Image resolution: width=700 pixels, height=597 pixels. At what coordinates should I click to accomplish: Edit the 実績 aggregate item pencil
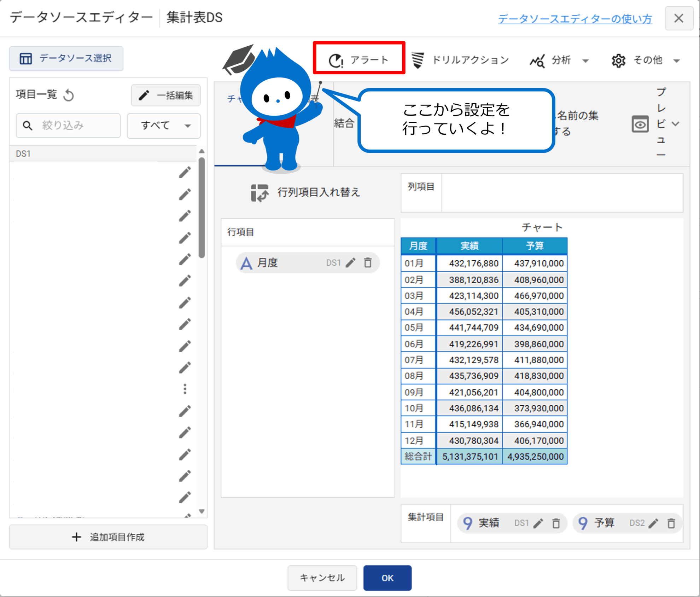click(x=538, y=523)
